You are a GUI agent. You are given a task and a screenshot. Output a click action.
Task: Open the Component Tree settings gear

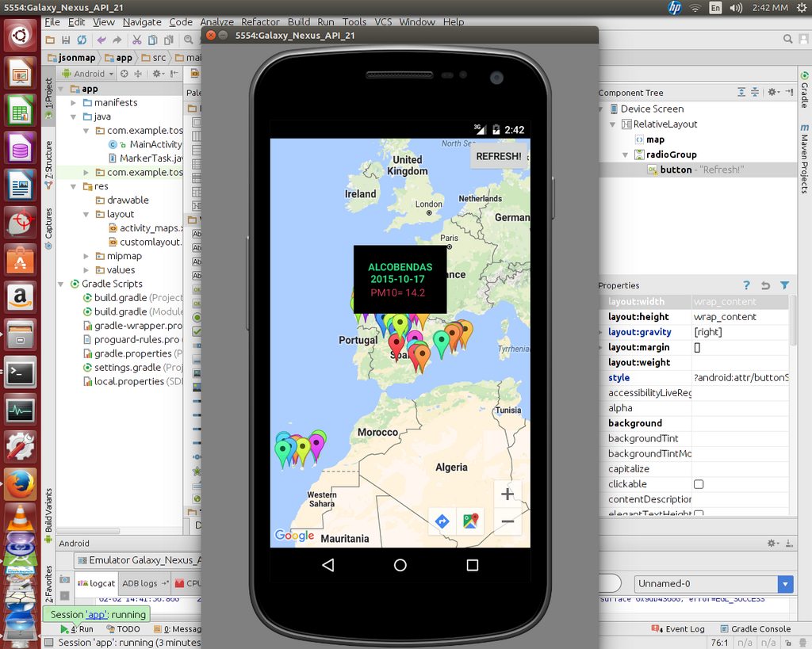(x=773, y=93)
